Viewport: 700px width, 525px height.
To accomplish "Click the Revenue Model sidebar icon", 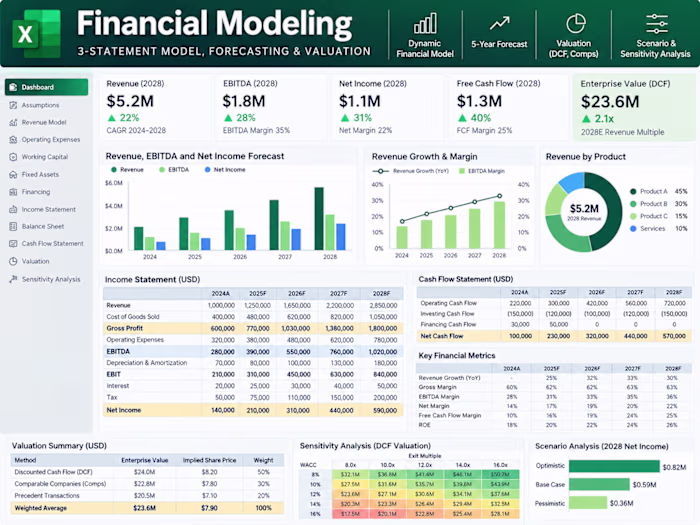I will [13, 122].
